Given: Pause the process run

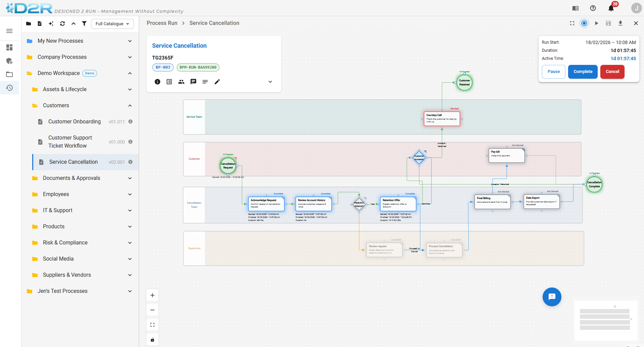Looking at the screenshot, I should tap(554, 72).
